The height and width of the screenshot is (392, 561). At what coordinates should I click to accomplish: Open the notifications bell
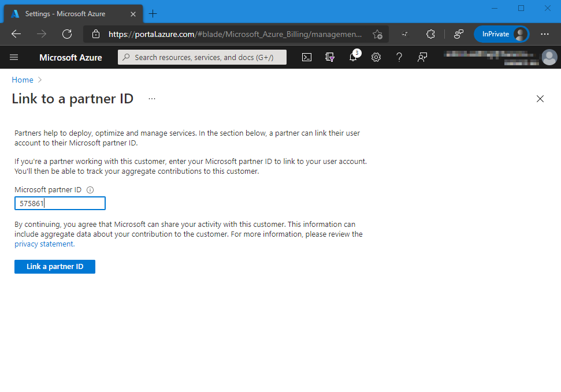(x=353, y=57)
